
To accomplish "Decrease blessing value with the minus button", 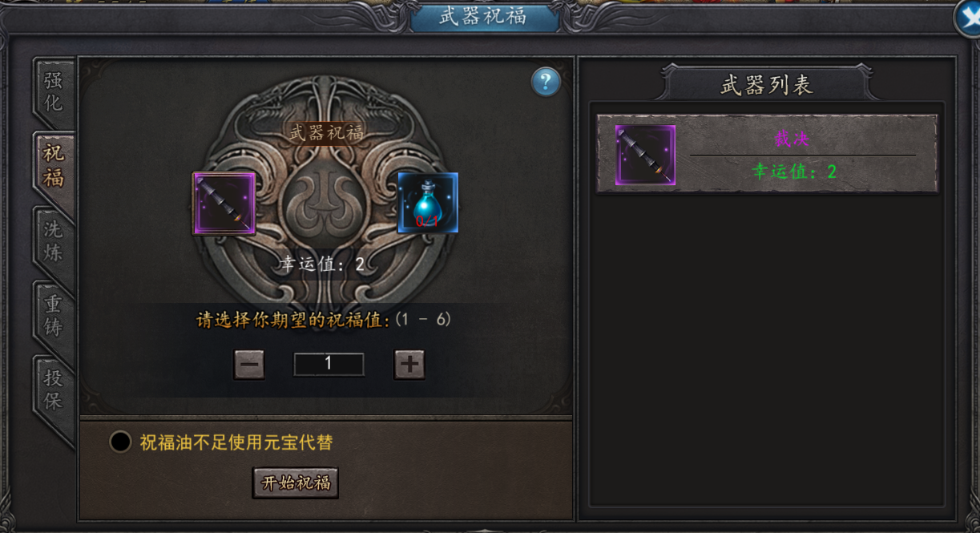I will [x=249, y=365].
